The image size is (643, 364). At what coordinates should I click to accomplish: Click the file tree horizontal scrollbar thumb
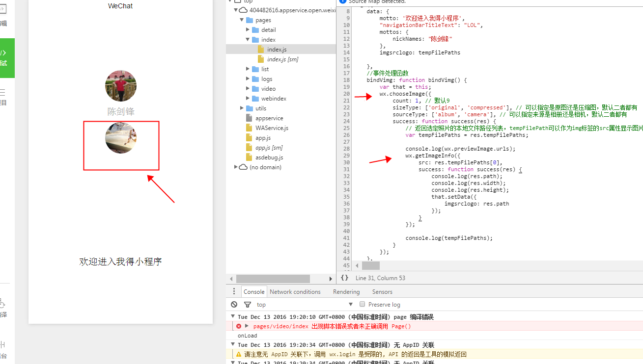coord(273,279)
